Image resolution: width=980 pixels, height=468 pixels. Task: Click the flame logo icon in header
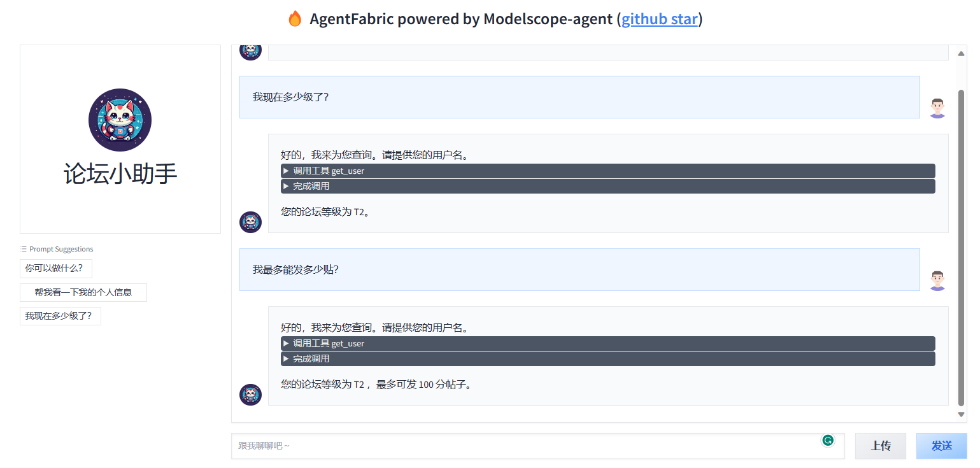(x=294, y=19)
